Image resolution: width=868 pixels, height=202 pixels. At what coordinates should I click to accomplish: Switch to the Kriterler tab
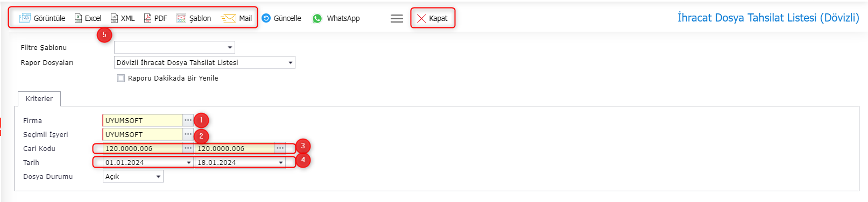39,99
